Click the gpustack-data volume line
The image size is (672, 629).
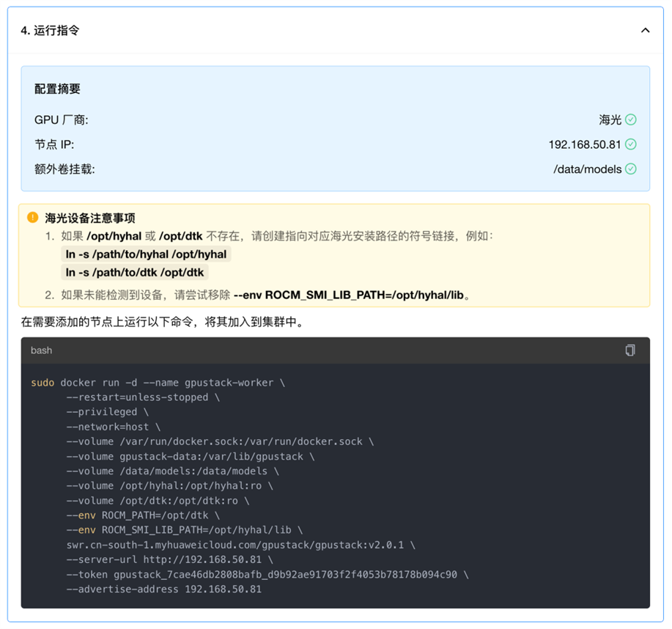(x=191, y=456)
